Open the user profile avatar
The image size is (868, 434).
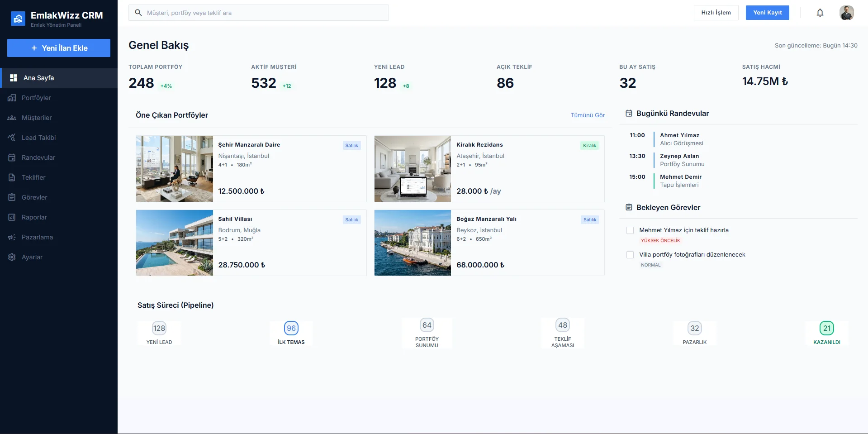coord(847,13)
